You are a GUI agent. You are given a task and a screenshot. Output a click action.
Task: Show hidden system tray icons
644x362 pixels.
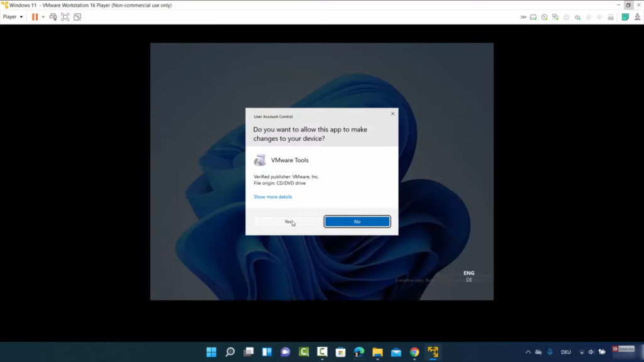(x=528, y=352)
